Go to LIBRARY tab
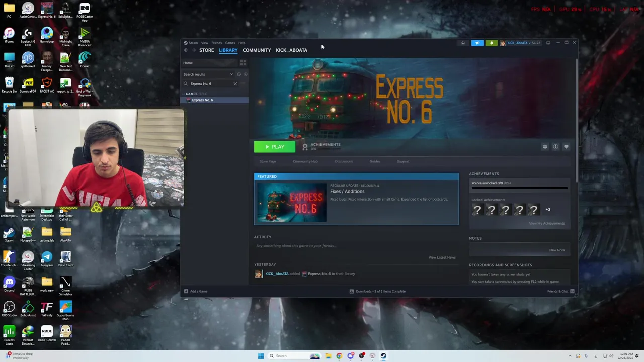The width and height of the screenshot is (644, 362). click(228, 50)
